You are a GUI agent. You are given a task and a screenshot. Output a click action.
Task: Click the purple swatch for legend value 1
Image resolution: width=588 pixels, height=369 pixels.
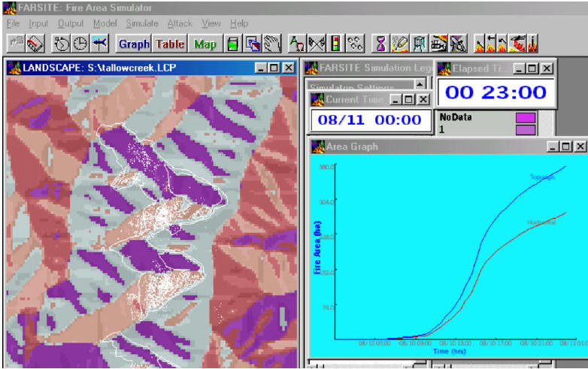(526, 129)
